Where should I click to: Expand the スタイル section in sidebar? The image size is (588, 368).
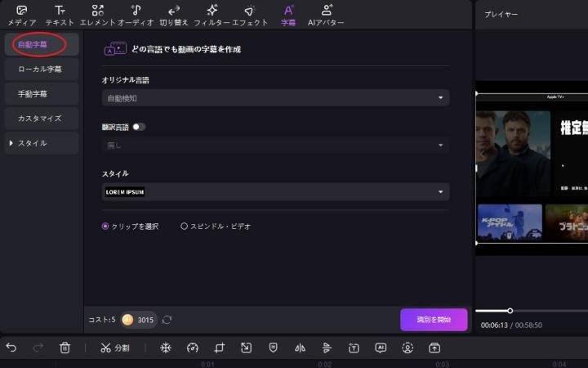point(41,143)
